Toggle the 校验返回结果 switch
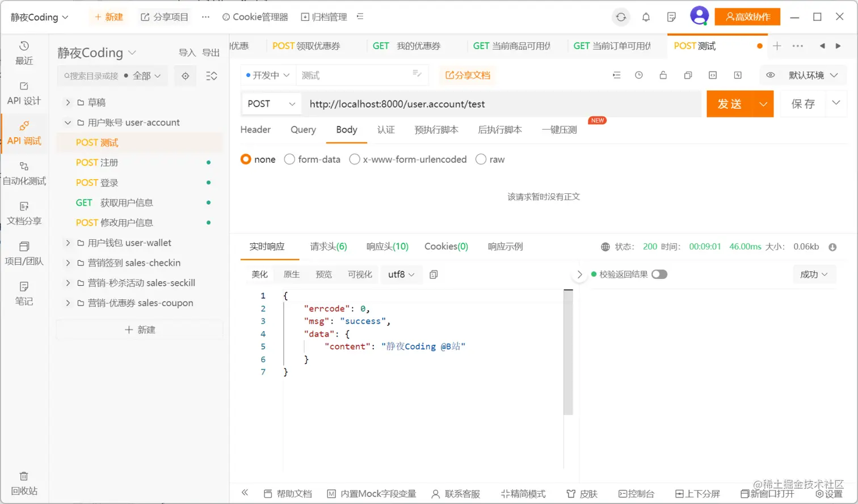The image size is (858, 504). pyautogui.click(x=659, y=274)
